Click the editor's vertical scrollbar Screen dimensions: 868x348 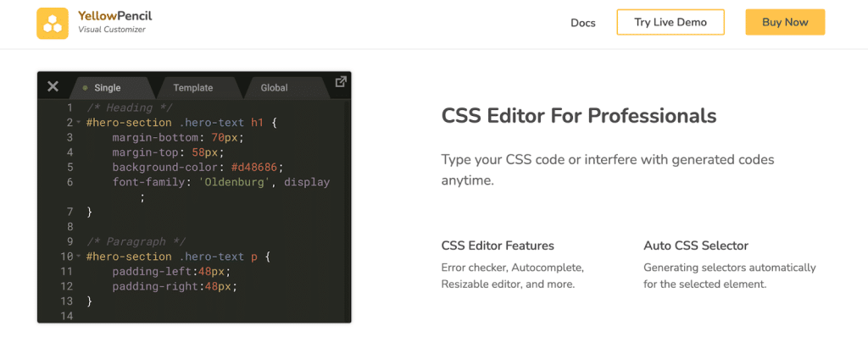(348, 210)
